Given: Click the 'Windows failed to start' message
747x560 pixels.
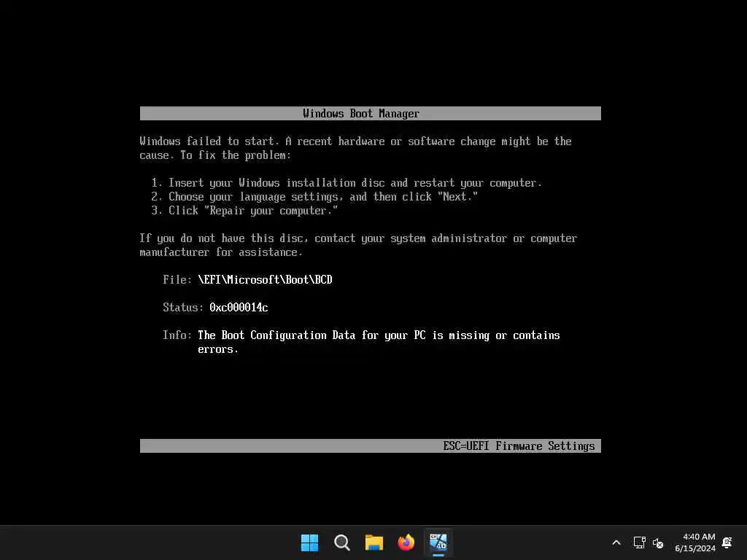Looking at the screenshot, I should point(355,148).
